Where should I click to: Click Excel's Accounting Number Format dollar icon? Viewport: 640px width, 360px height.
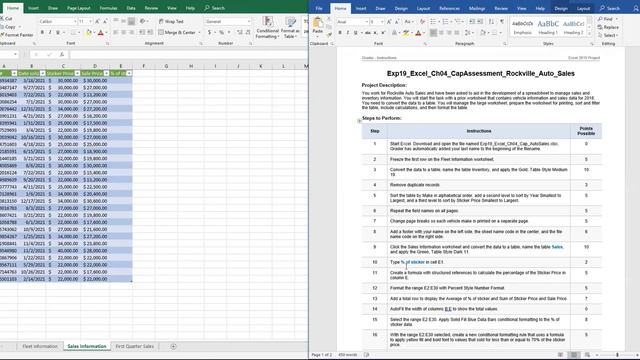coord(209,32)
